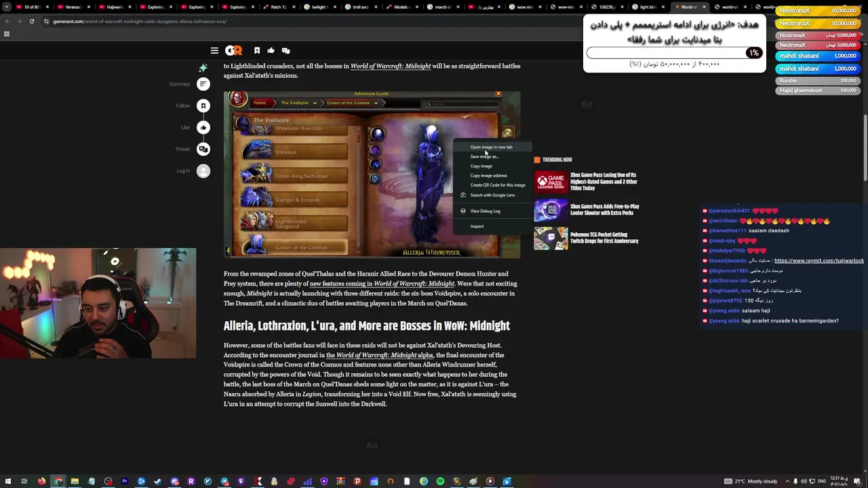The height and width of the screenshot is (488, 868).
Task: Choose Create QR Code for this image
Action: 492,185
